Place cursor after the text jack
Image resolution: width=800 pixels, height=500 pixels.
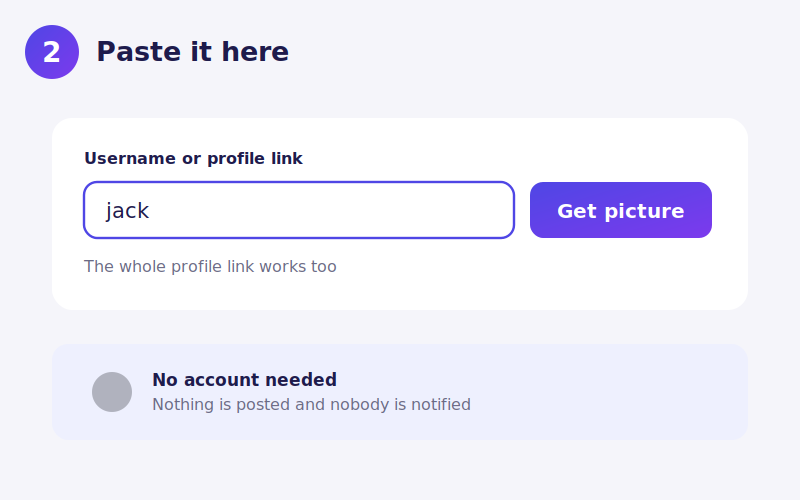pos(151,211)
